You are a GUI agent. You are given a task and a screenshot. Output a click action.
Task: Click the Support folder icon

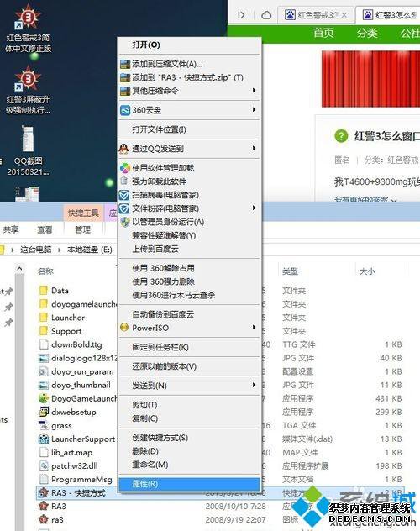tap(44, 331)
